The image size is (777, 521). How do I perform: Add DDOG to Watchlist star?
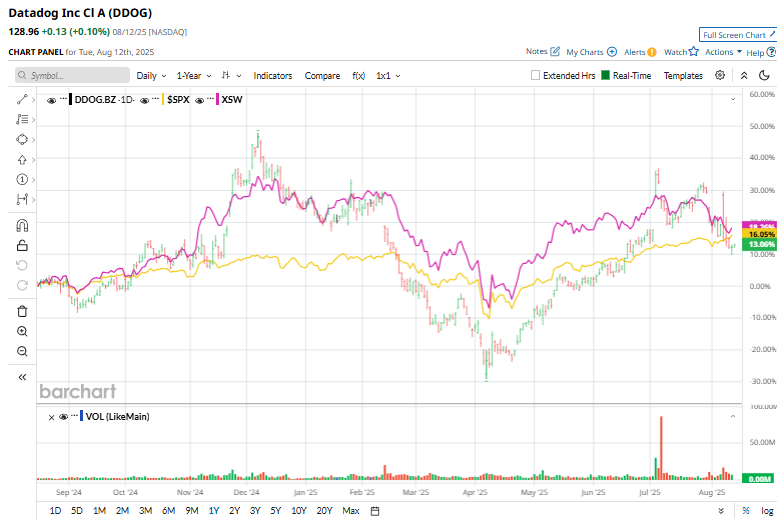694,51
